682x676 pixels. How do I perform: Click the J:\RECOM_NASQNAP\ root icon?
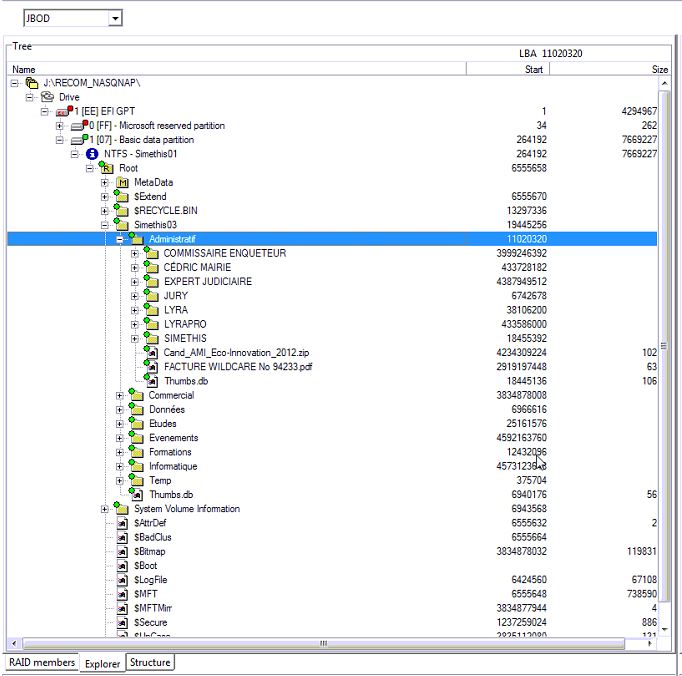tap(32, 83)
